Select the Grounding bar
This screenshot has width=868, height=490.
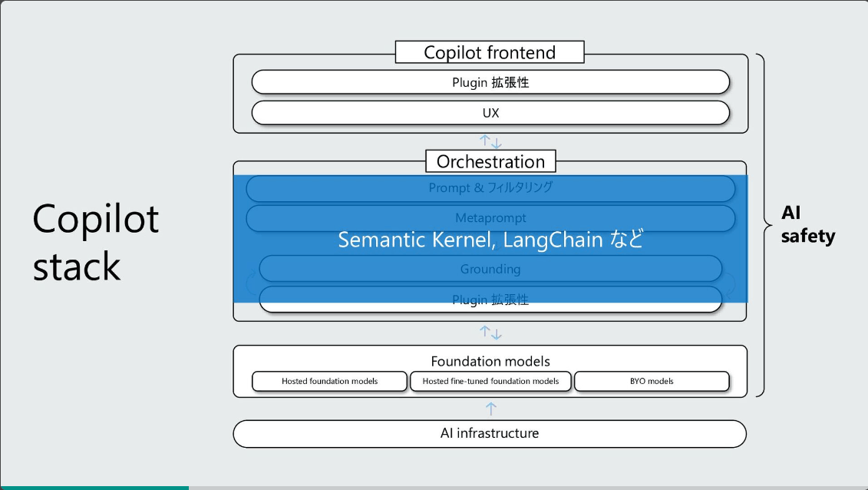click(x=490, y=269)
